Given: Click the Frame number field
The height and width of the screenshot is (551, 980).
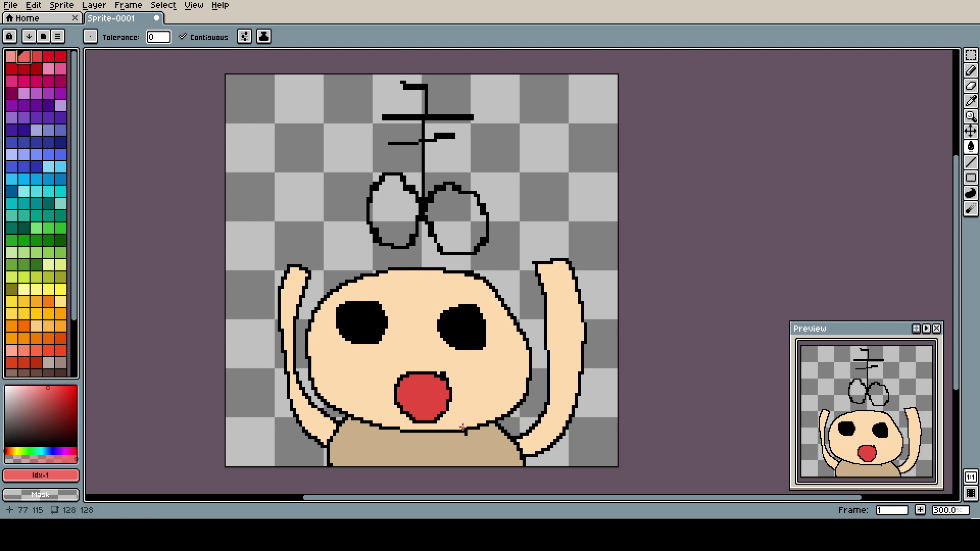Looking at the screenshot, I should coord(892,510).
